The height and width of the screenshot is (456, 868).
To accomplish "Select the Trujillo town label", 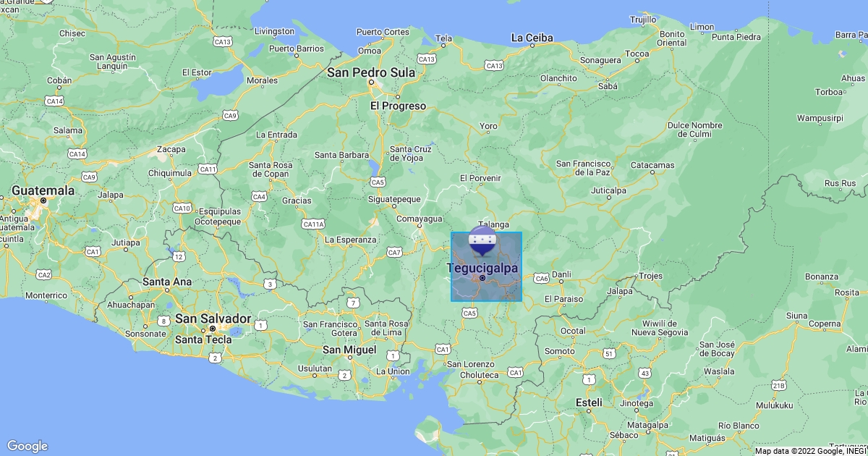I will pyautogui.click(x=642, y=20).
